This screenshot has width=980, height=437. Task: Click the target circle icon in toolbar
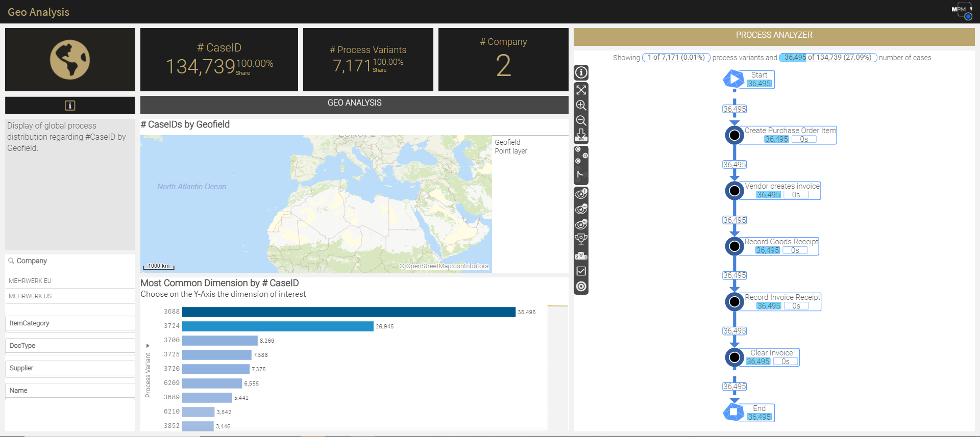pos(581,287)
